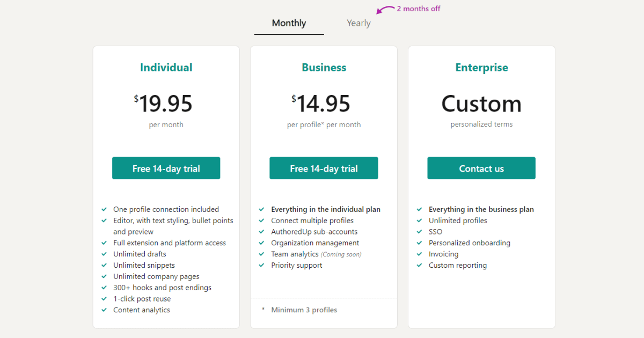The width and height of the screenshot is (644, 338).
Task: Click the purple arrow pointing to Yearly
Action: pos(384,10)
